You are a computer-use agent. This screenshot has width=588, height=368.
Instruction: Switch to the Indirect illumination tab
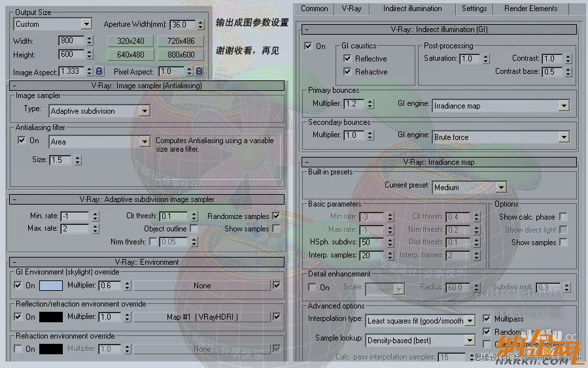pos(412,8)
